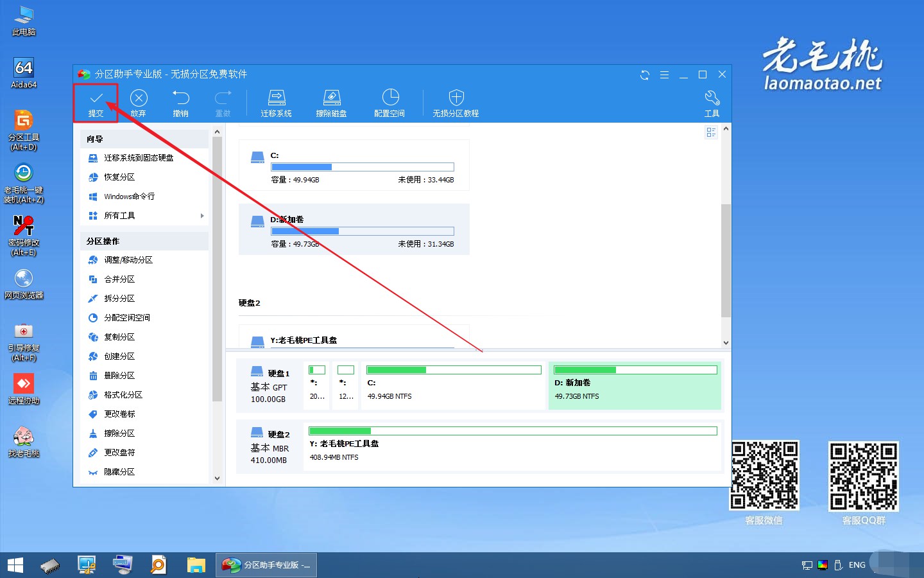924x578 pixels.
Task: Choose 复制分区 copy operation
Action: tap(119, 337)
